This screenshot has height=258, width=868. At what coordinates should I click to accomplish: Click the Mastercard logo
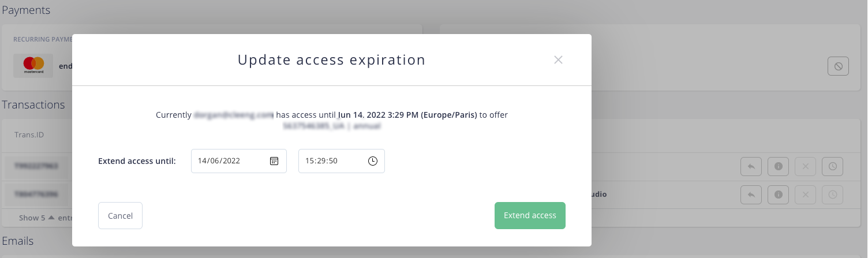pos(33,66)
